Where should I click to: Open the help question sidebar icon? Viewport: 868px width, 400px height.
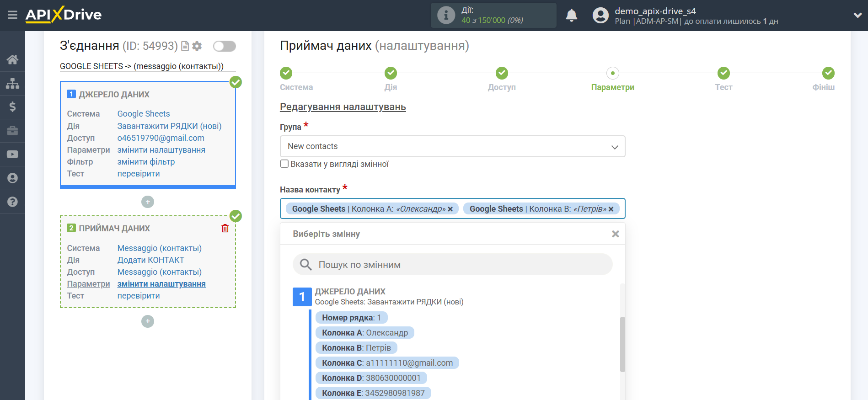(12, 202)
